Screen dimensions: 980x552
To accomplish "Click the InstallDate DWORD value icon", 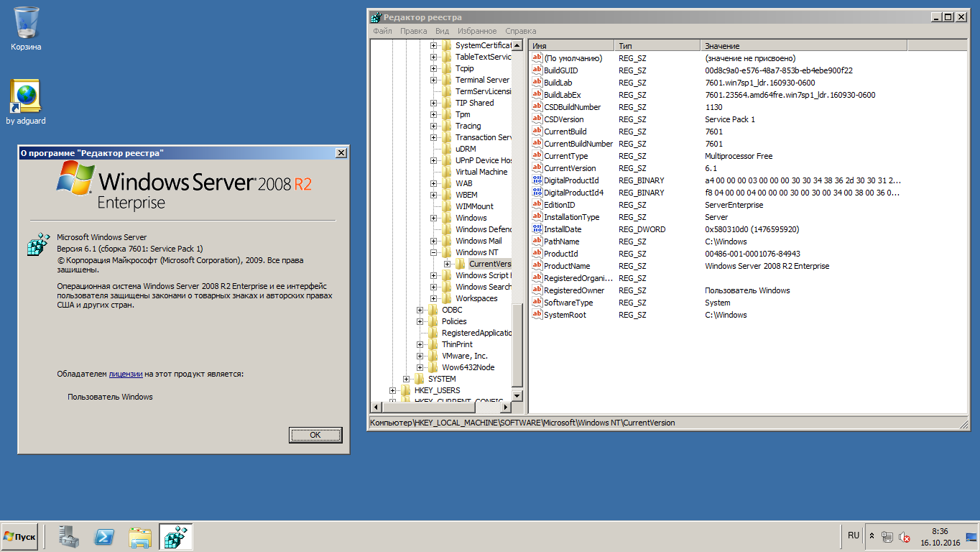I will 537,229.
